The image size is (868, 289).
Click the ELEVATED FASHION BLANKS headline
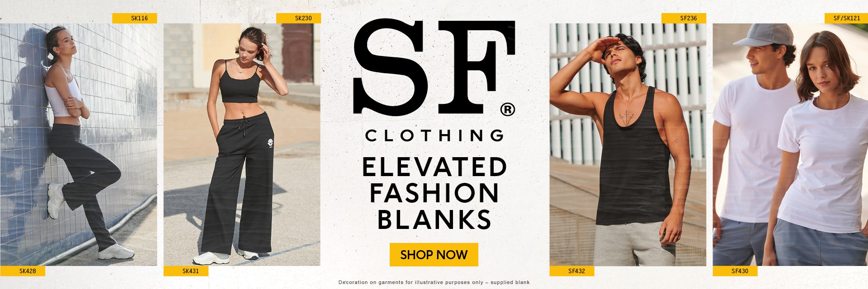[434, 193]
